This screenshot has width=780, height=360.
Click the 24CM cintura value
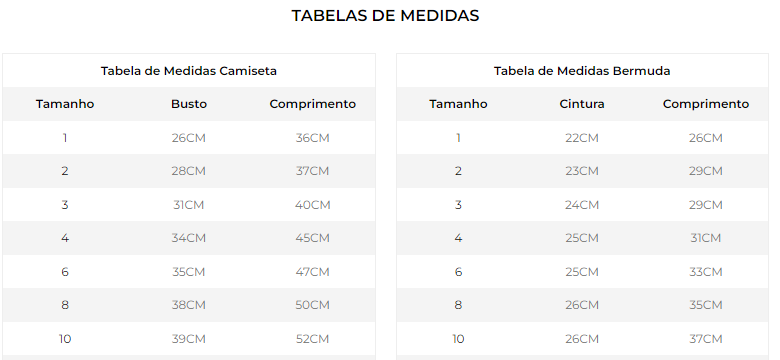(x=582, y=205)
